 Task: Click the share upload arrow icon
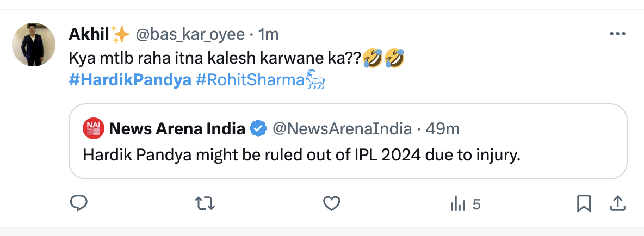[617, 204]
